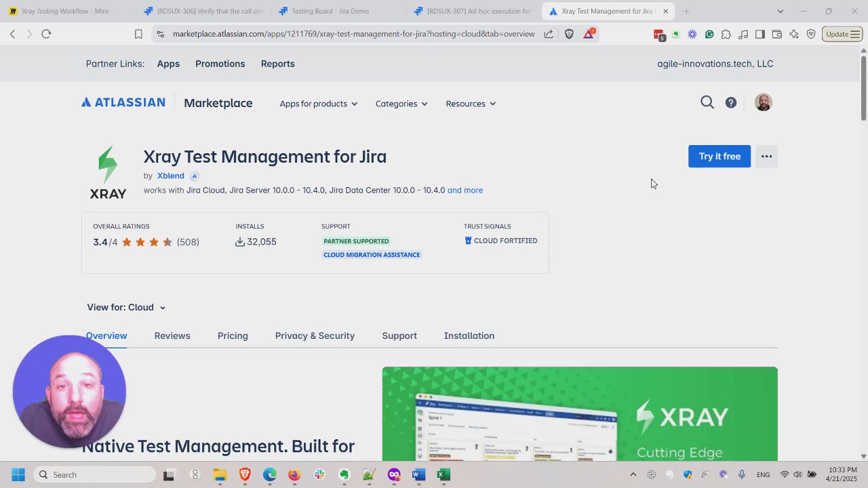Open Microsoft Word from the taskbar
Image resolution: width=868 pixels, height=488 pixels.
(418, 474)
